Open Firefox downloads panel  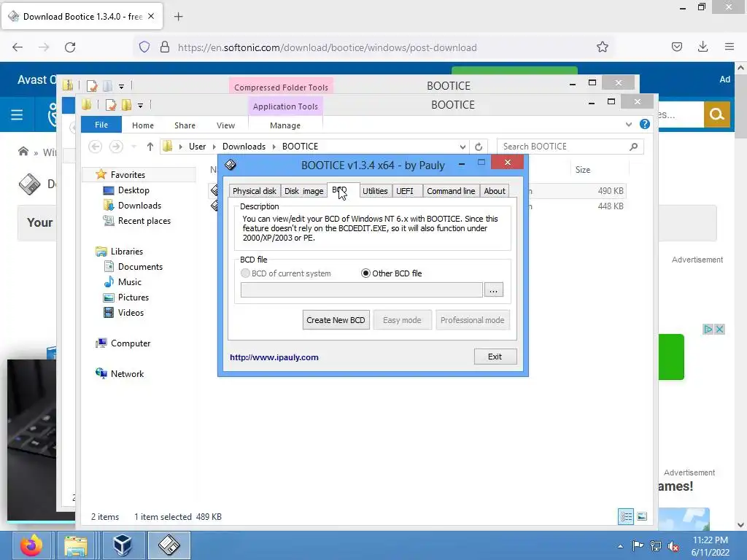[703, 47]
